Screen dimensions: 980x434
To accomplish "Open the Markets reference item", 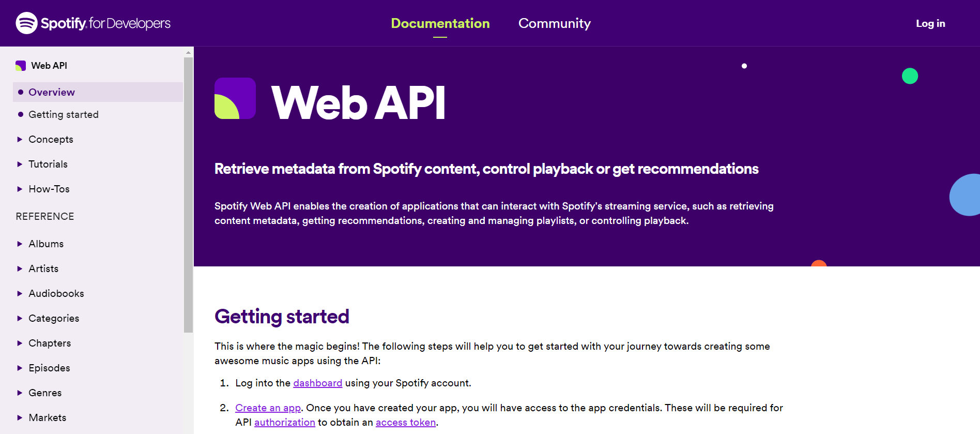I will [x=48, y=417].
